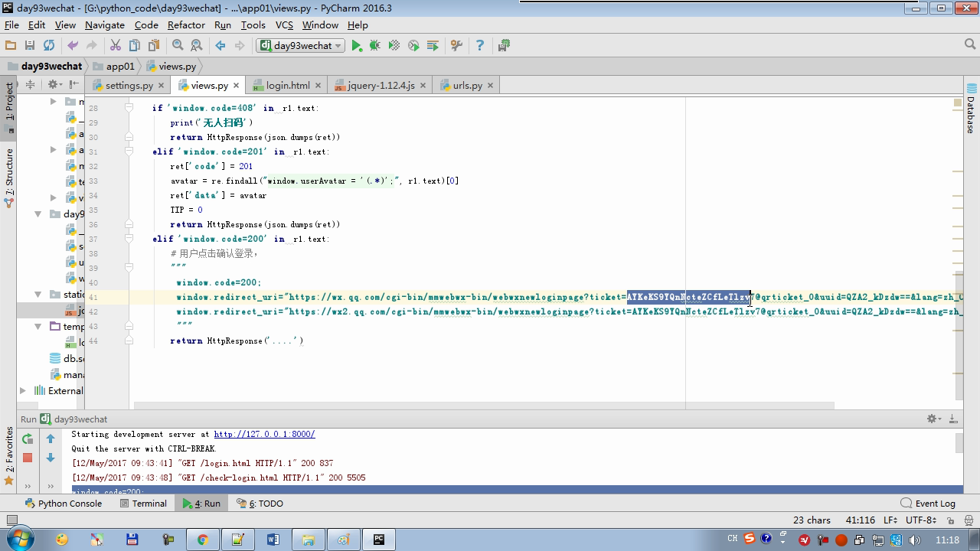980x551 pixels.
Task: Switch to the urls.py editor tab
Action: click(x=467, y=85)
